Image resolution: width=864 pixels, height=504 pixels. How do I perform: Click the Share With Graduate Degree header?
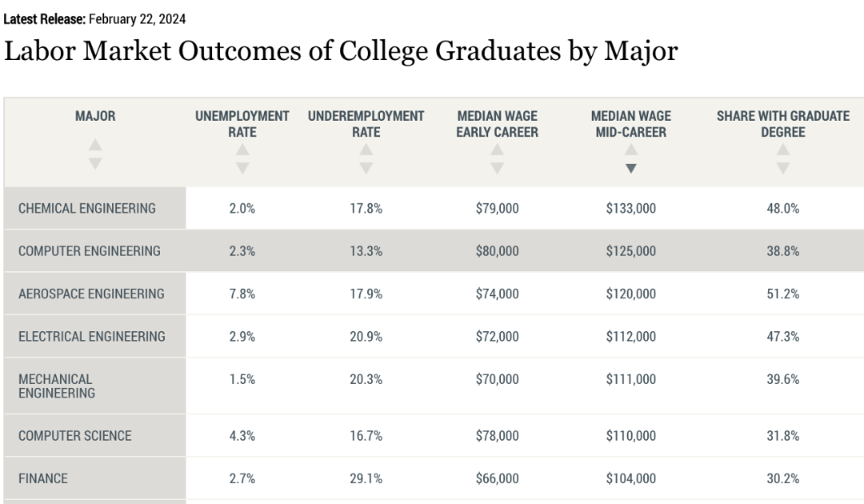pyautogui.click(x=782, y=124)
